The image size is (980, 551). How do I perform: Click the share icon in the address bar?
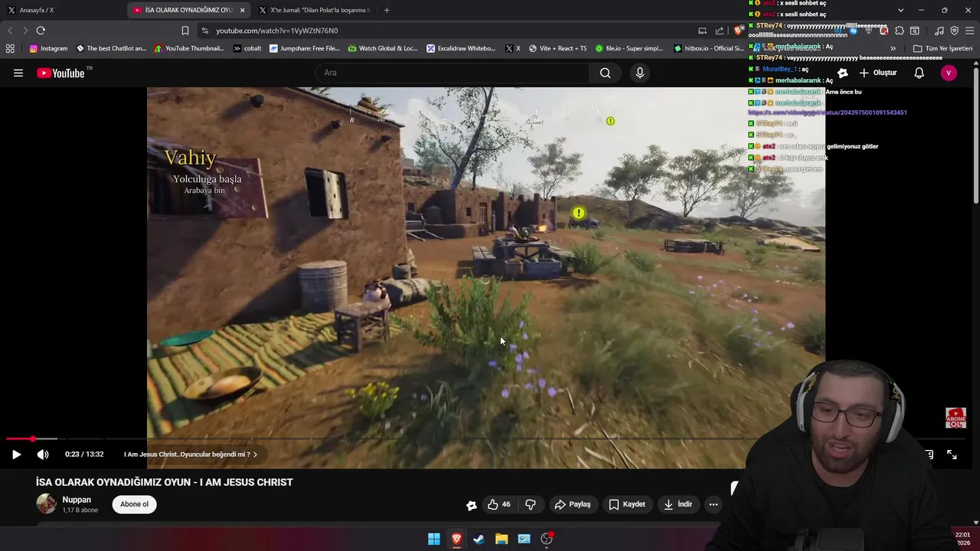click(x=720, y=31)
